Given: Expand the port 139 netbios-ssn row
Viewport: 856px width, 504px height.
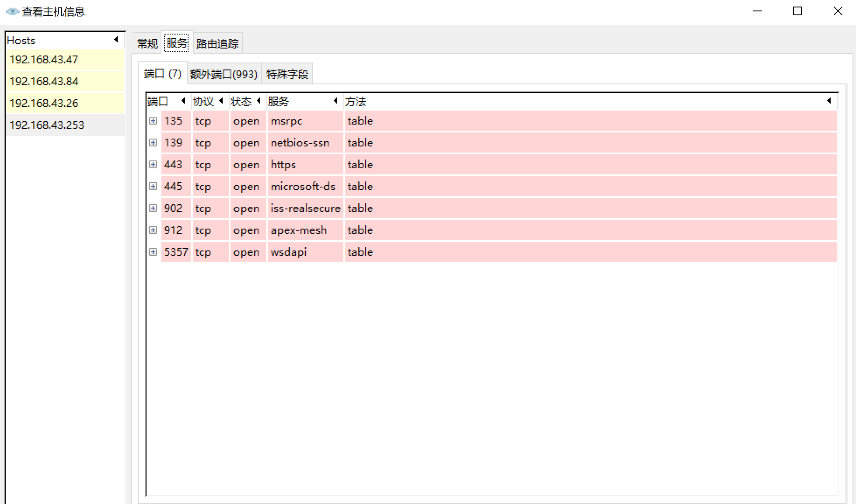Looking at the screenshot, I should pos(153,143).
